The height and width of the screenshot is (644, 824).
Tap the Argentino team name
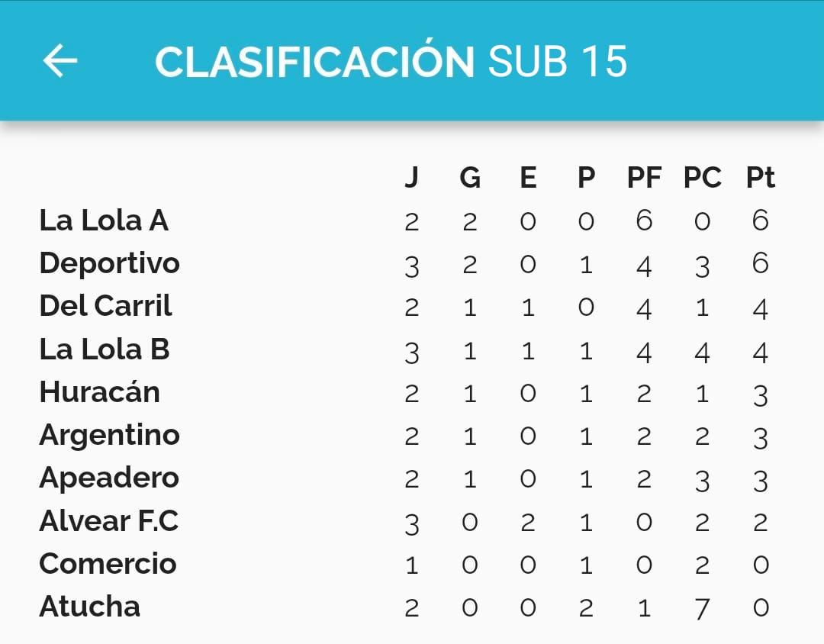point(109,436)
